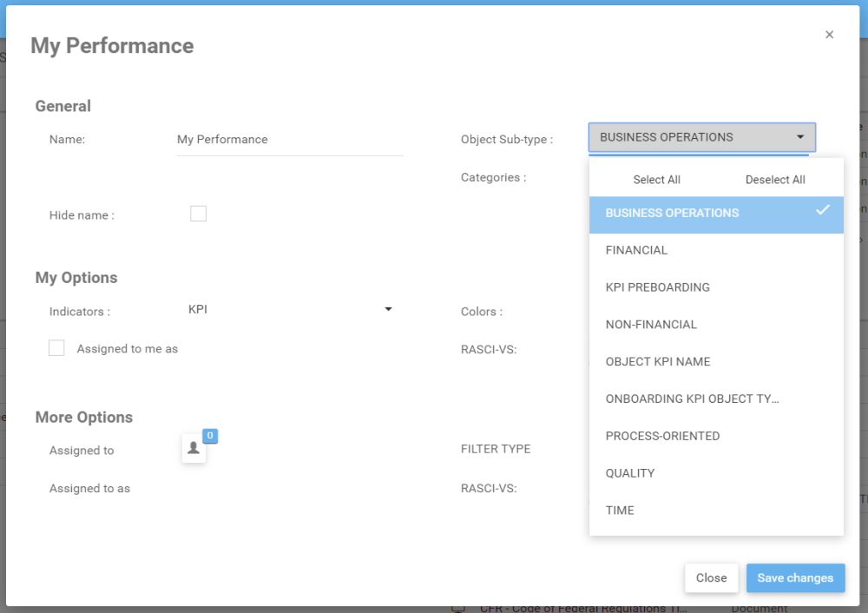The height and width of the screenshot is (613, 868).
Task: Toggle the Hide name checkbox
Action: pos(199,214)
